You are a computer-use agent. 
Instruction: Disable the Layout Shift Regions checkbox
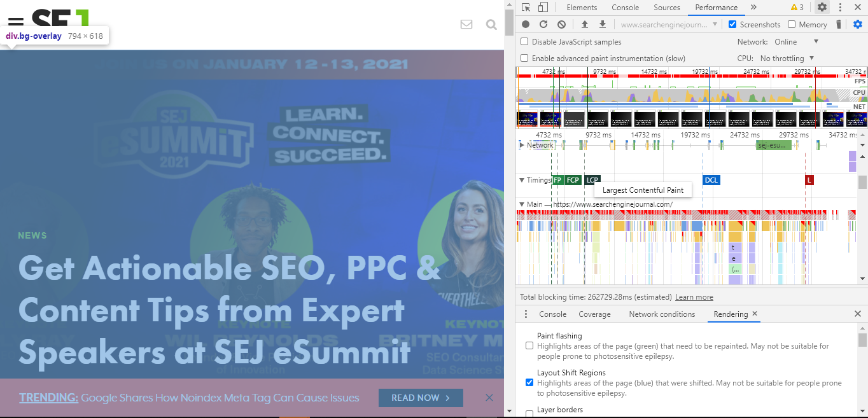click(529, 383)
